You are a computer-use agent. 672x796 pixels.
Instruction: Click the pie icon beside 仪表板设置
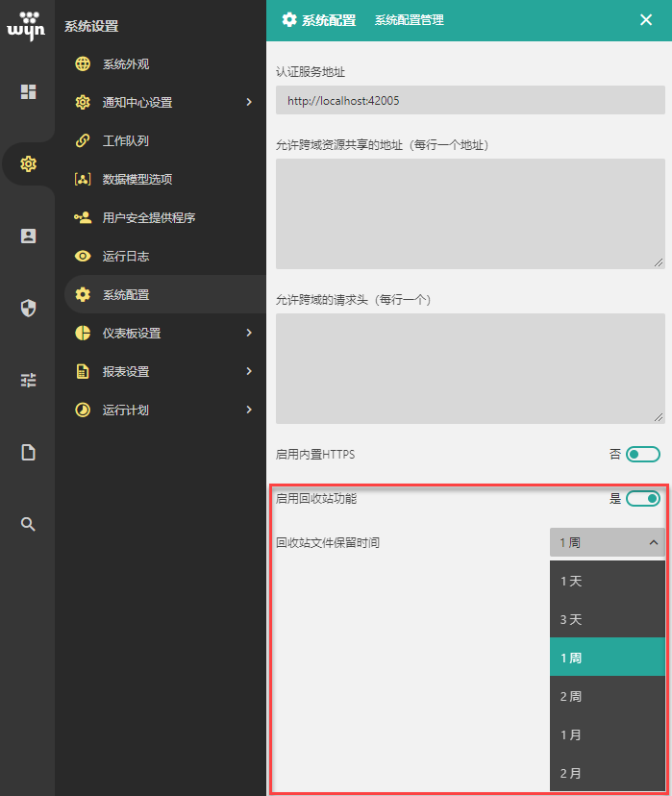(83, 333)
